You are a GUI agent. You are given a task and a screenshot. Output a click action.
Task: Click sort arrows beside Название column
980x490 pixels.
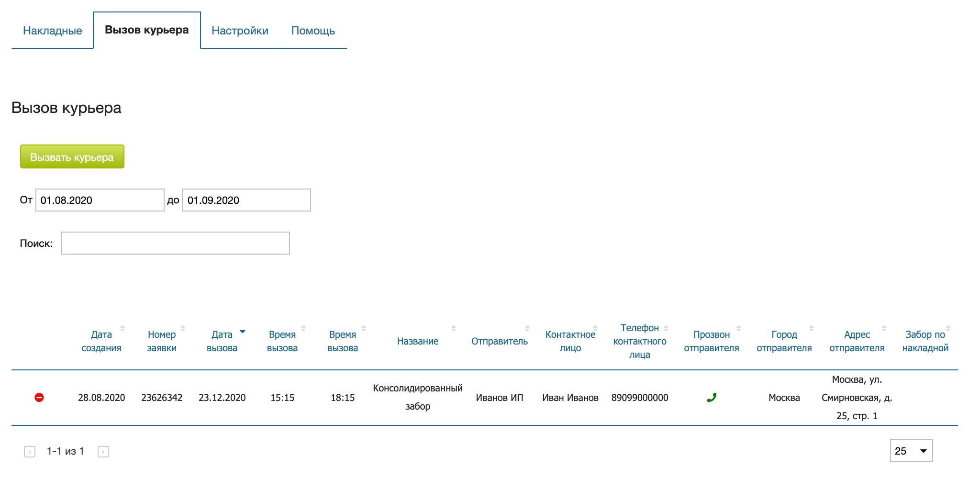coord(454,328)
